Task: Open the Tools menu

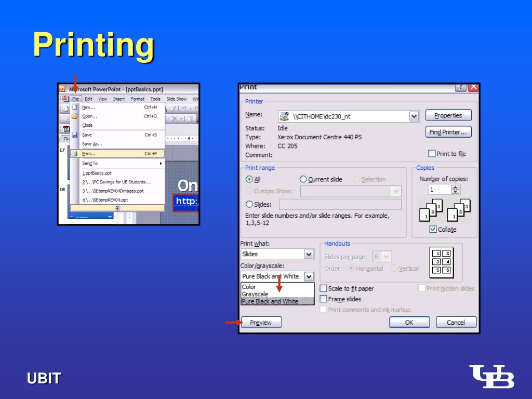Action: pos(155,99)
